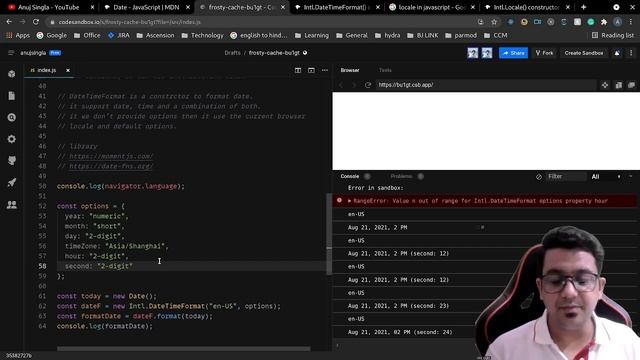Click the preview URL field
This screenshot has width=640, height=360.
pyautogui.click(x=486, y=85)
